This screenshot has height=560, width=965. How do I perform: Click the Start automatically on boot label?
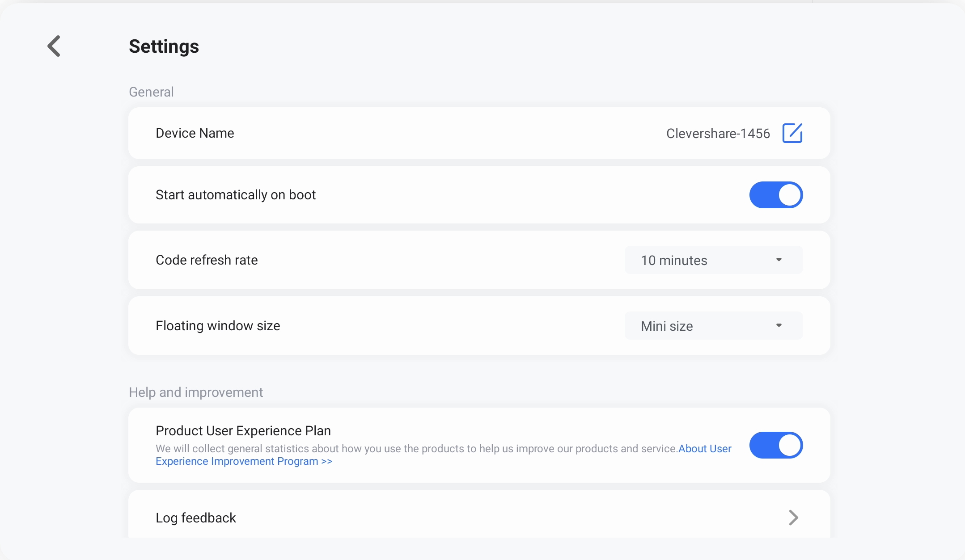click(236, 195)
